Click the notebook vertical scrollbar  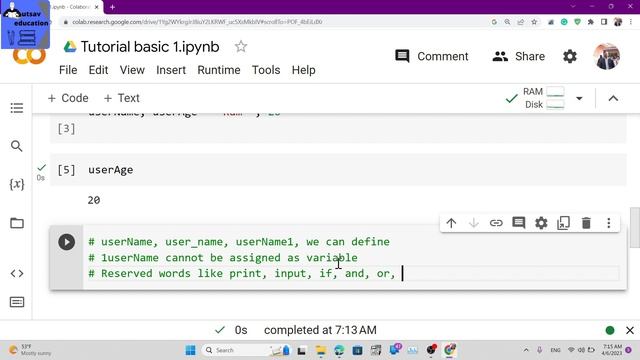point(635,227)
